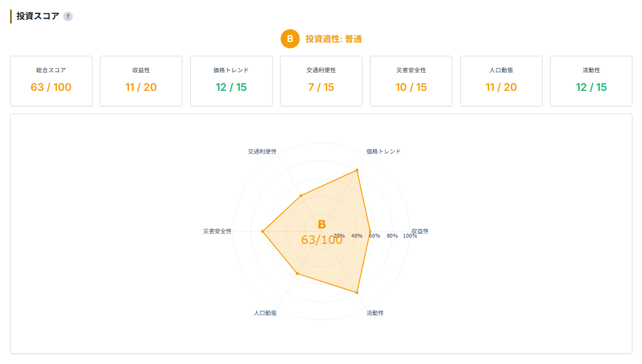Click the help question mark icon
The height and width of the screenshot is (364, 642).
pos(68,16)
